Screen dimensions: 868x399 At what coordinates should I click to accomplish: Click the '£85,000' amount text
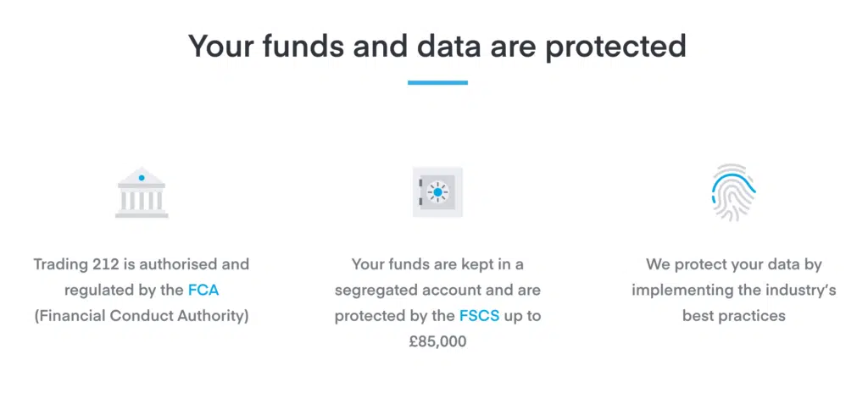[438, 342]
